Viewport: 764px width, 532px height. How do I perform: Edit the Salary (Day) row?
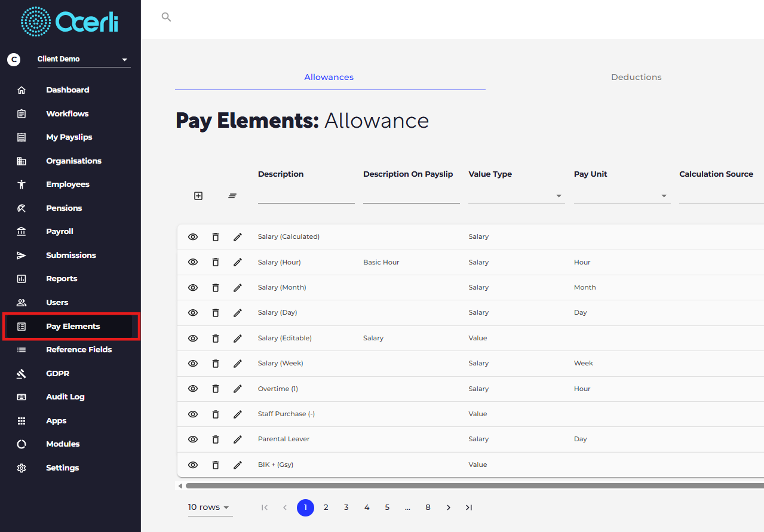238,313
